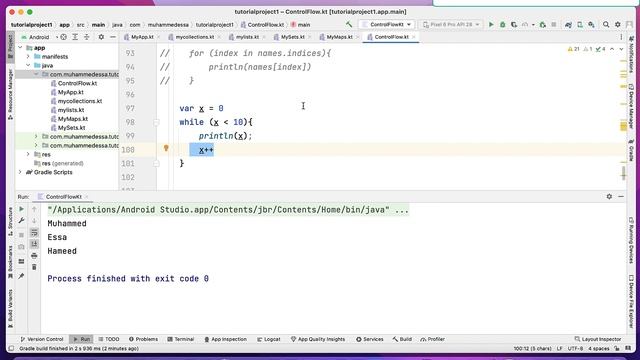The image size is (640, 360).
Task: Toggle the Project tool window stripe button
Action: (11, 47)
